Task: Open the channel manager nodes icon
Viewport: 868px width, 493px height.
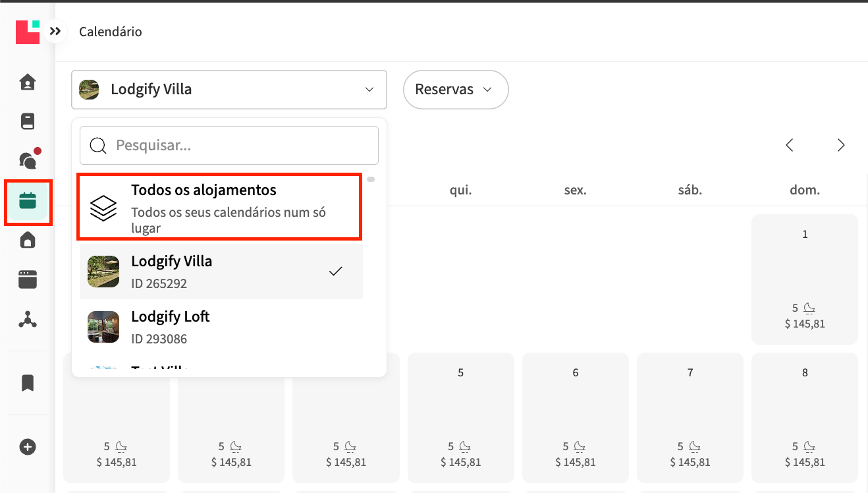Action: tap(27, 320)
